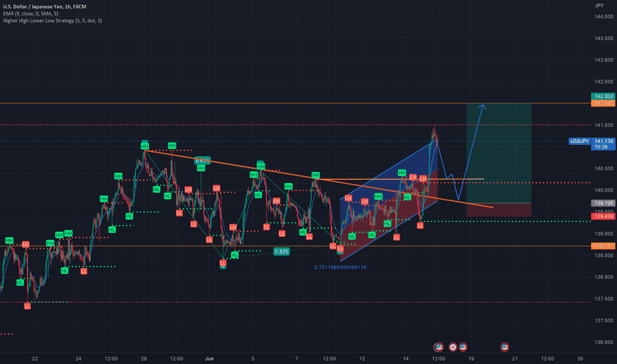Open the Japan flag economic event icon
Viewport: 617px width, 364px height.
coord(453,347)
